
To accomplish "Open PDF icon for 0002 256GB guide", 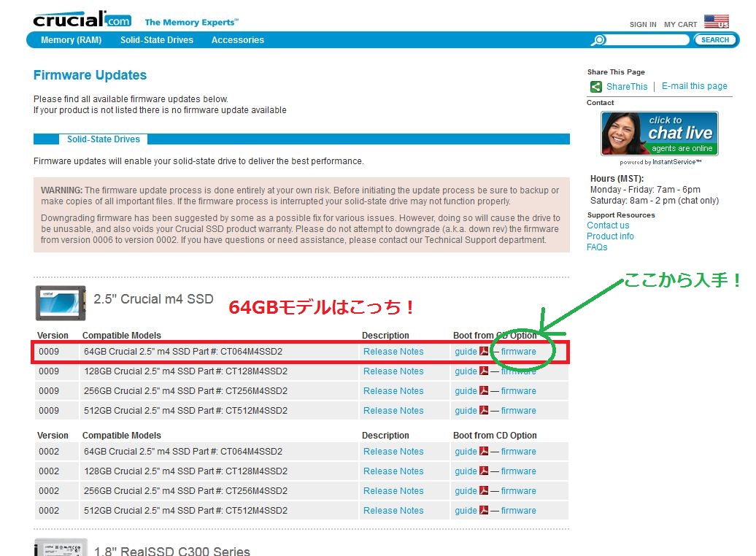I will click(x=484, y=490).
